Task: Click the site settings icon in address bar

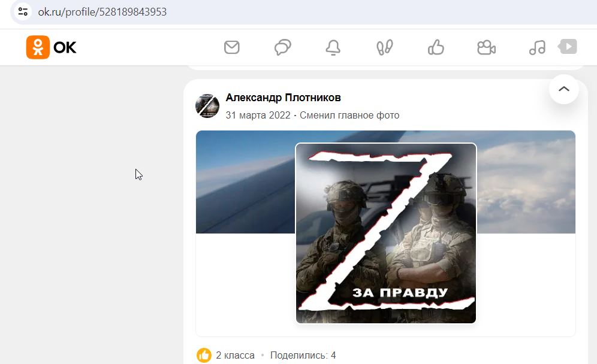Action: coord(23,11)
